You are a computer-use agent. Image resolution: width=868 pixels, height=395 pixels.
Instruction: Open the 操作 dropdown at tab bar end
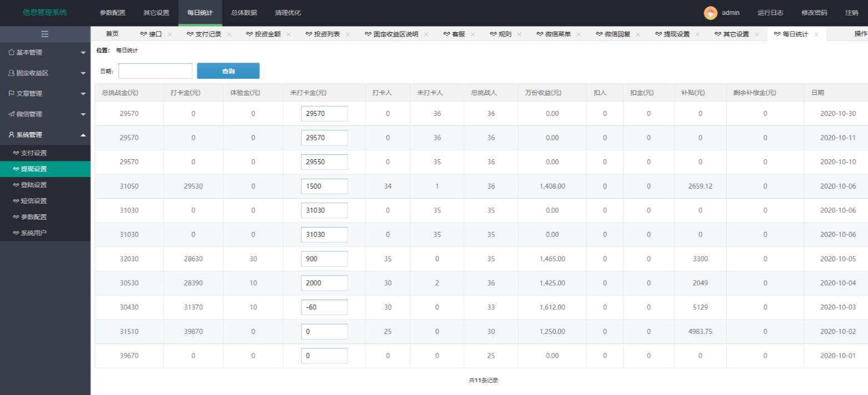pyautogui.click(x=861, y=34)
